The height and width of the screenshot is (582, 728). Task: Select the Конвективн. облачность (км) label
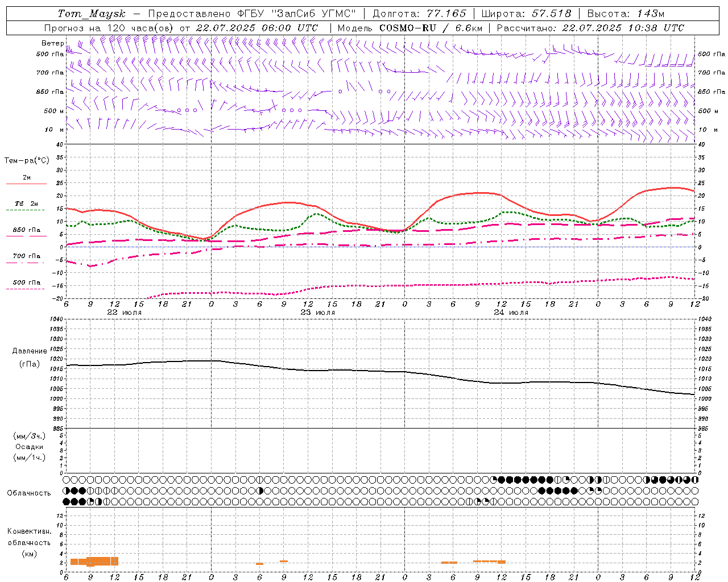click(29, 542)
